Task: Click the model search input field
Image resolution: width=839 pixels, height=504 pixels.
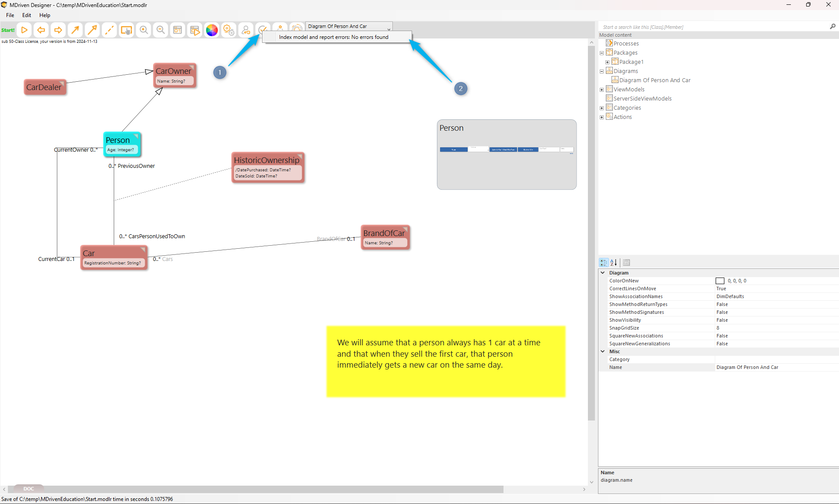Action: pos(713,27)
